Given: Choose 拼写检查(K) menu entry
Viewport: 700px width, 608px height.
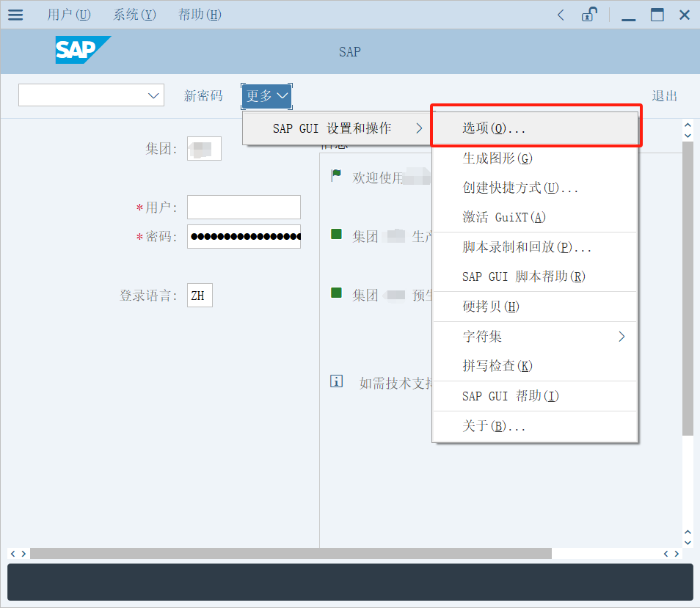Looking at the screenshot, I should [535, 366].
